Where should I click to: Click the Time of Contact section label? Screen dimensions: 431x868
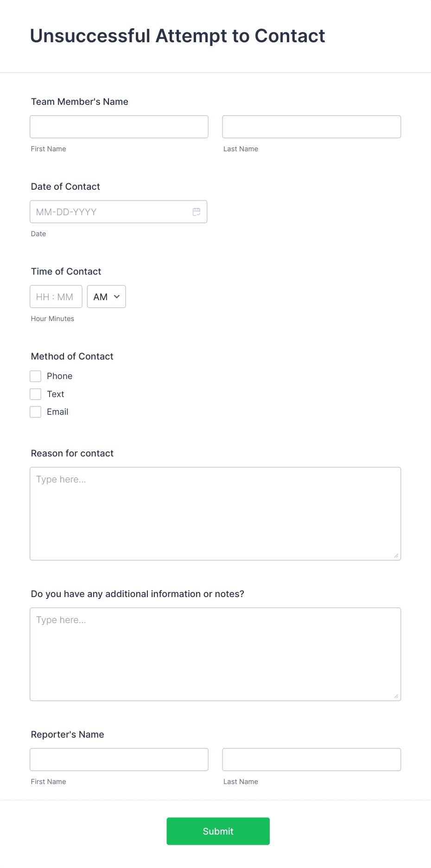click(x=66, y=271)
